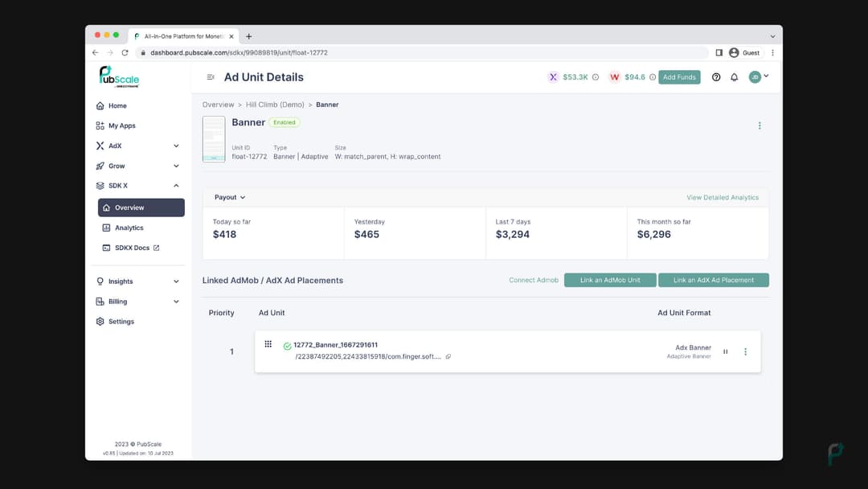Click the PubScale logo

click(x=119, y=76)
